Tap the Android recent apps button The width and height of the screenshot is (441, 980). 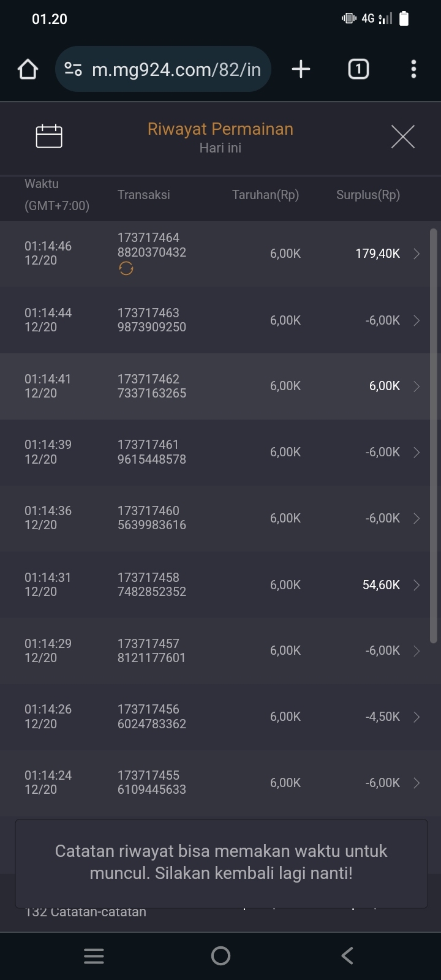coord(94,956)
